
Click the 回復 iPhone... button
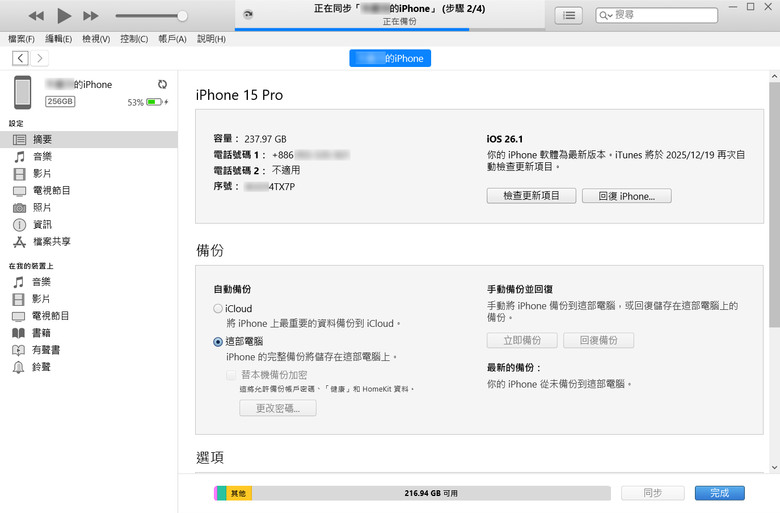(x=627, y=196)
